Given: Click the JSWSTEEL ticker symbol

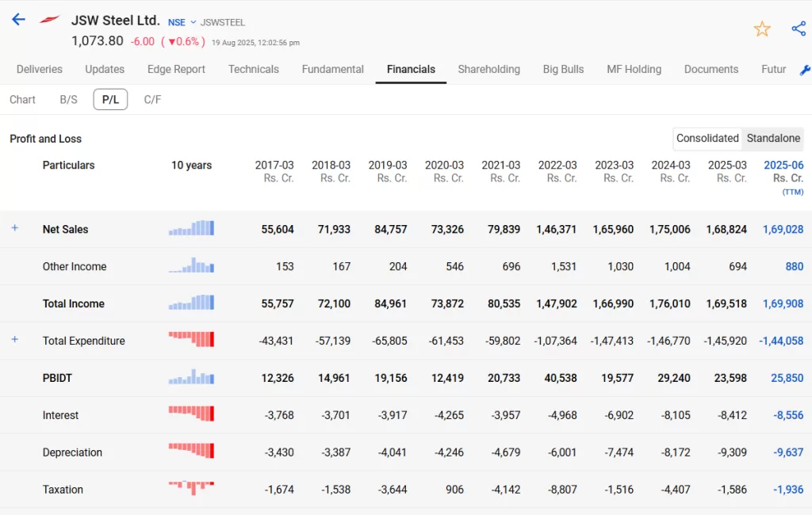Looking at the screenshot, I should coord(223,23).
